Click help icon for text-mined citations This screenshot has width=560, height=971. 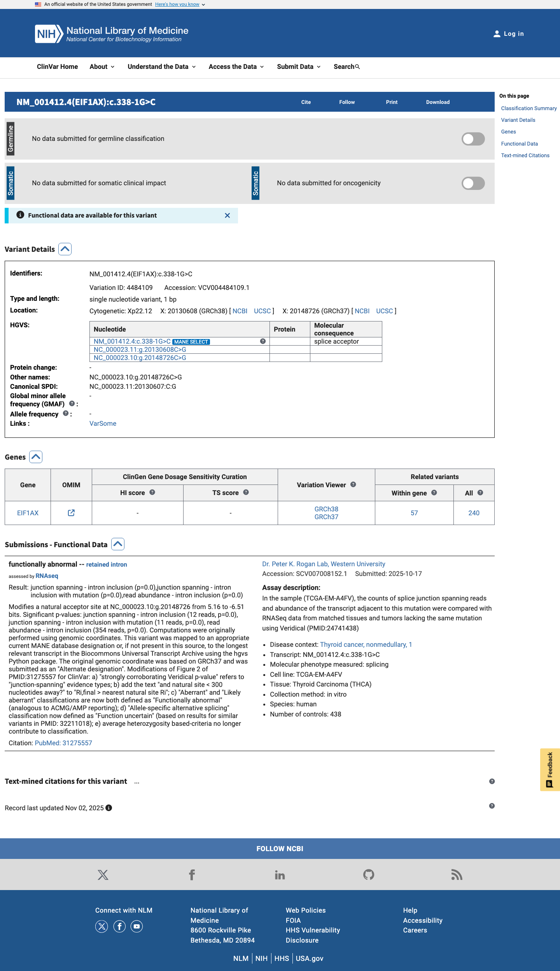click(492, 781)
